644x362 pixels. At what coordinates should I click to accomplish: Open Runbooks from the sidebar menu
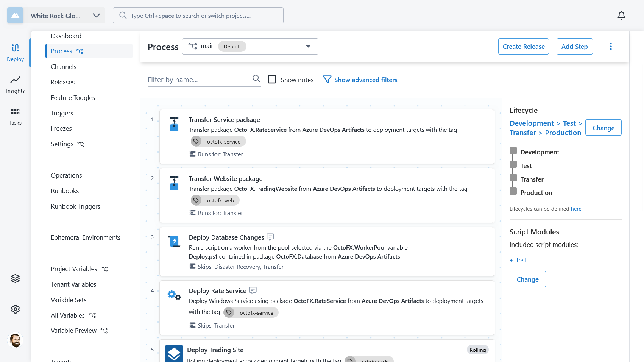click(x=65, y=191)
